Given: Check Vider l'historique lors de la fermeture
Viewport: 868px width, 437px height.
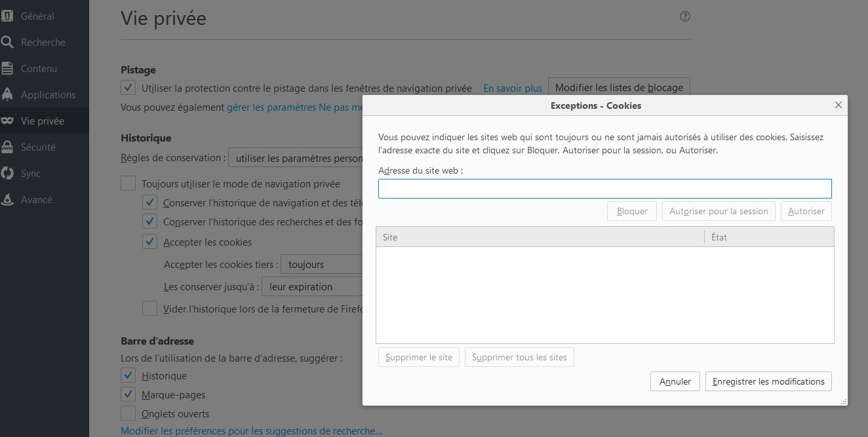Looking at the screenshot, I should (x=150, y=309).
